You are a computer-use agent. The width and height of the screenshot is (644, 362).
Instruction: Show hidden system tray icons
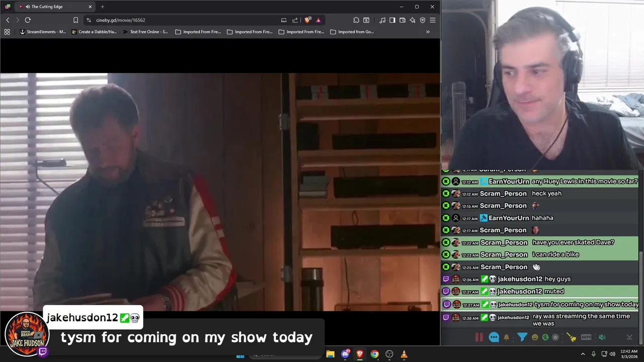pos(583,354)
